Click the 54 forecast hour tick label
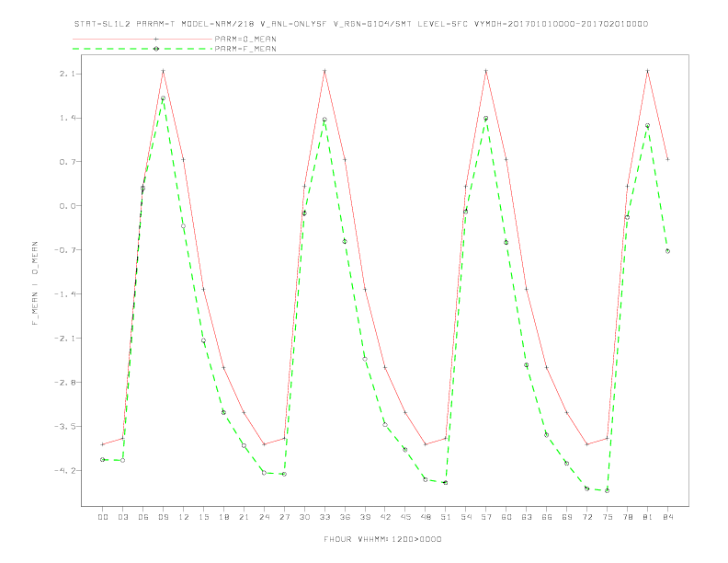Screen dimensions: 728x563 click(466, 517)
